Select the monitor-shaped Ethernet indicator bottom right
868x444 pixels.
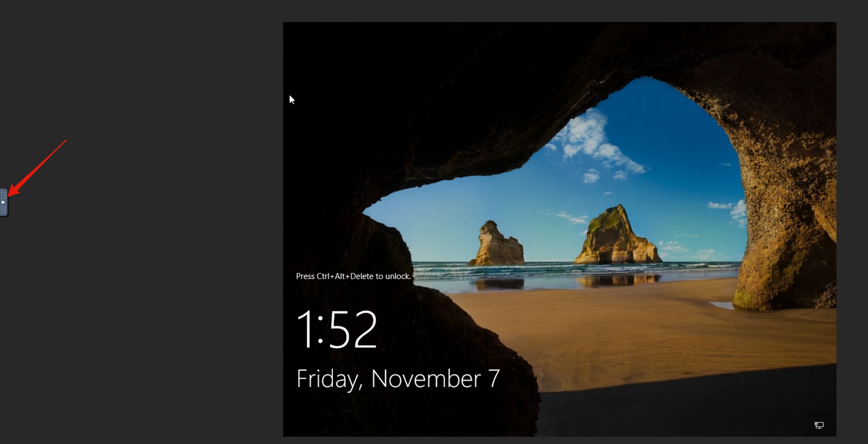point(819,425)
